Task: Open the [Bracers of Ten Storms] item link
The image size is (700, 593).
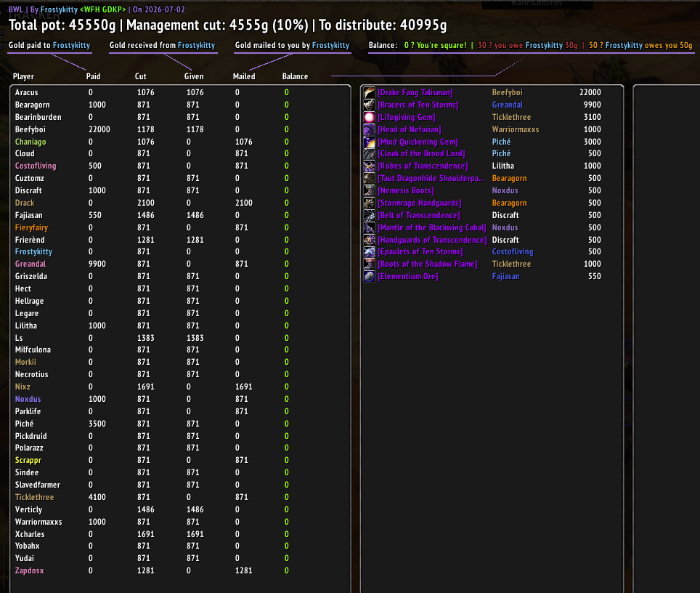Action: pos(418,105)
